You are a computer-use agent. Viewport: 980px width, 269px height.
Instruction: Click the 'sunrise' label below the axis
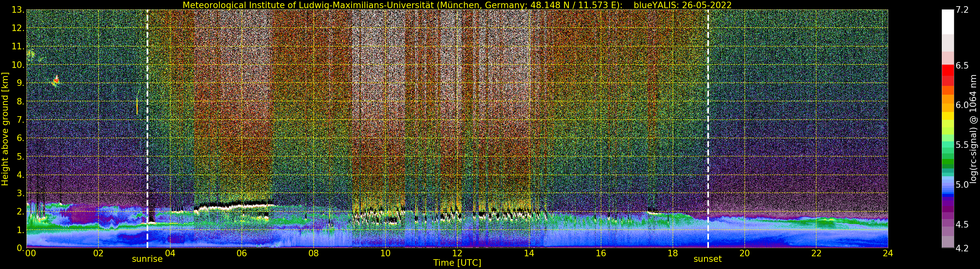[147, 259]
